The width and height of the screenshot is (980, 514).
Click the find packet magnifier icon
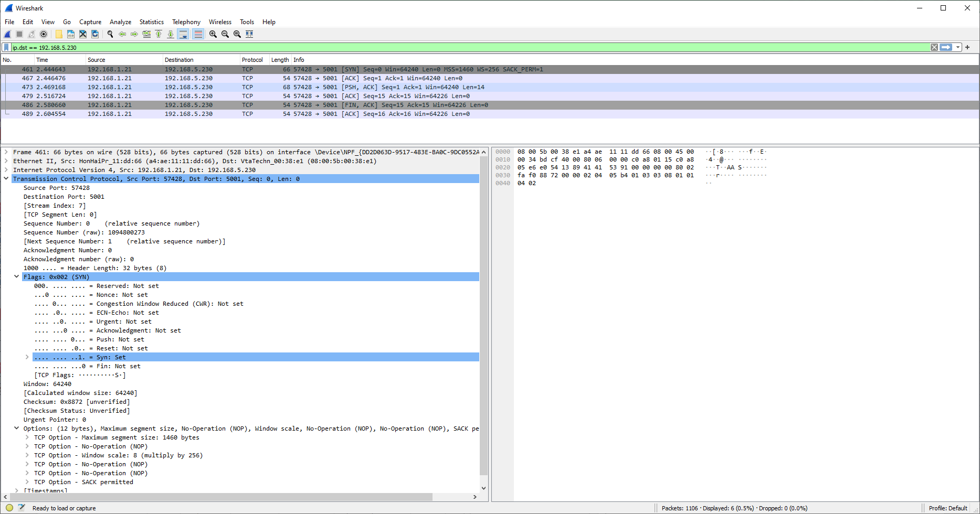click(x=110, y=34)
